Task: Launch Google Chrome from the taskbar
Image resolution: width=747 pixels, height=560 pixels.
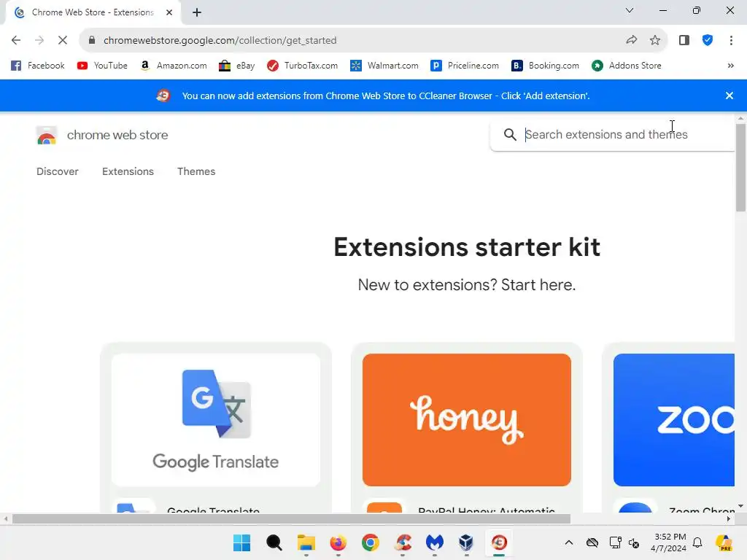Action: pos(370,542)
